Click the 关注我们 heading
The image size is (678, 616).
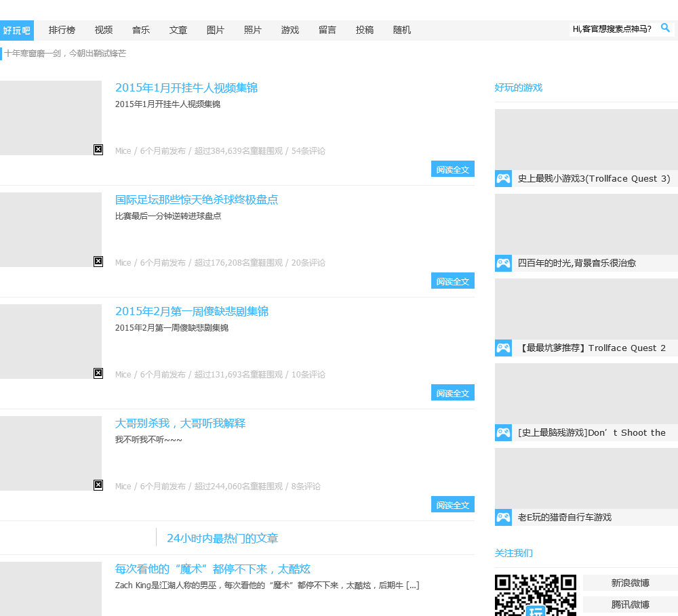514,554
